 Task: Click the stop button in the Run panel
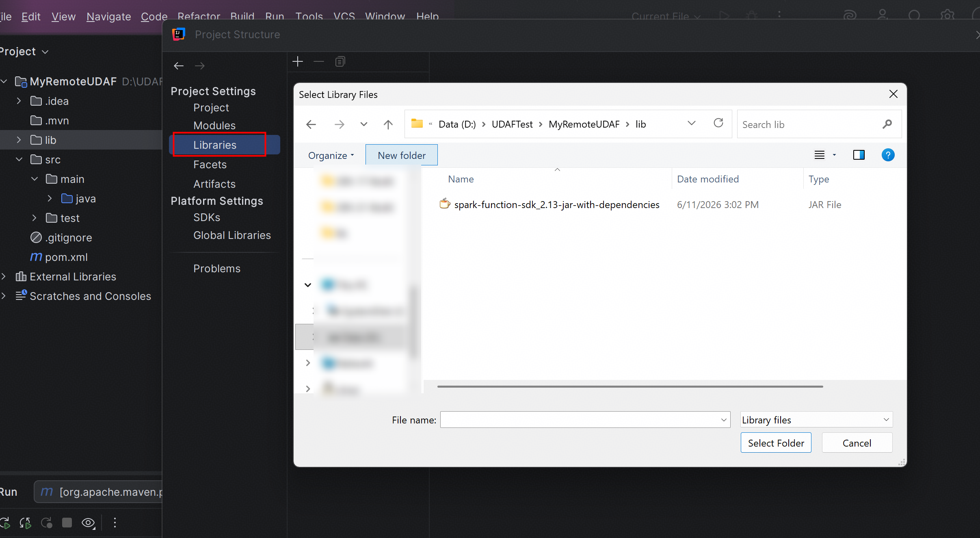[67, 523]
